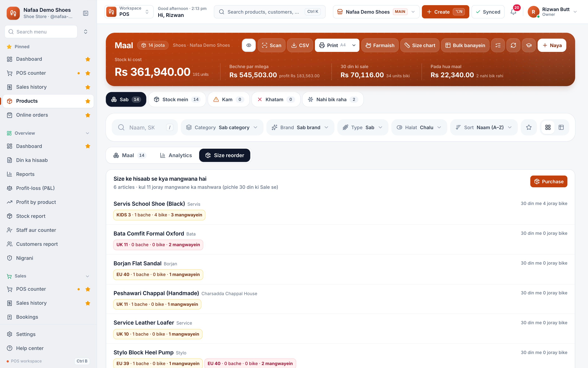
Task: Click Bulk banayein button
Action: [465, 45]
